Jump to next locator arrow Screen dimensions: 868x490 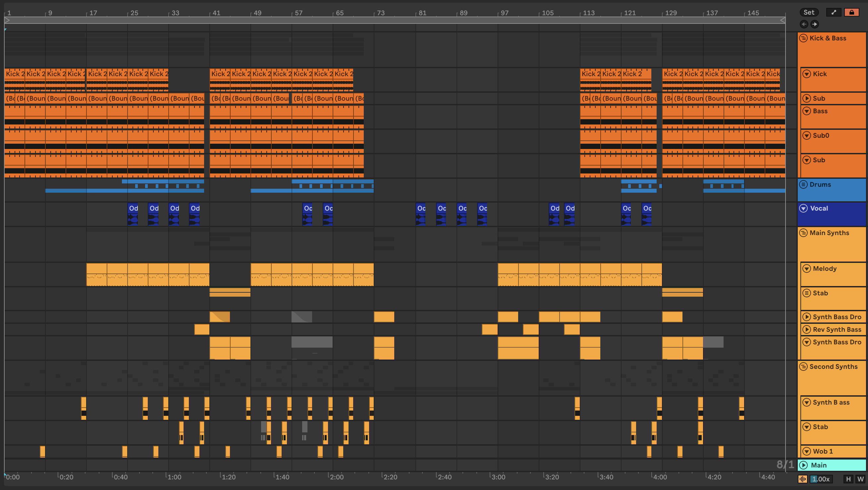814,24
